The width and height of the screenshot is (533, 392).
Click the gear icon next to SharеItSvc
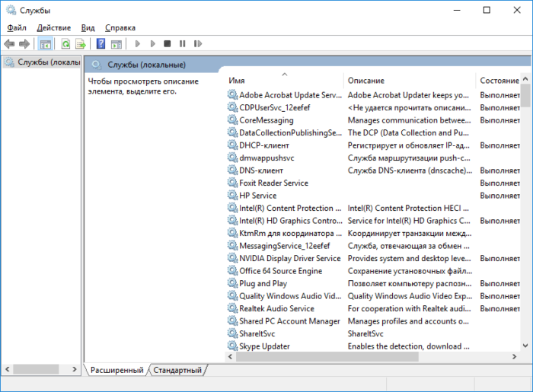click(232, 333)
